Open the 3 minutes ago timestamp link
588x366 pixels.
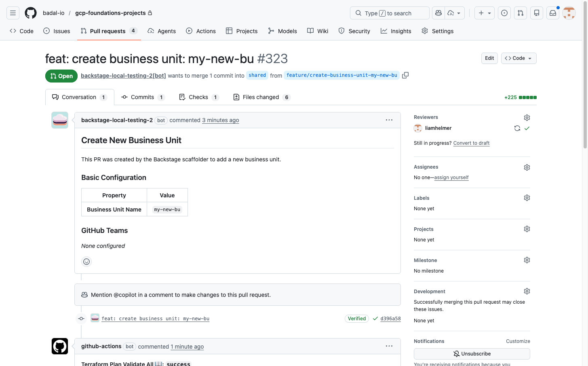pos(221,120)
